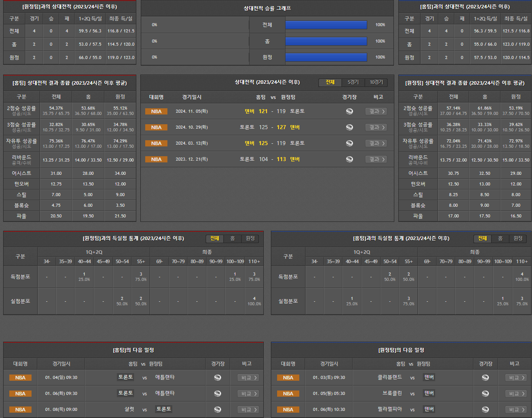532x418 pixels.
Task: Click stadium icon for 2023. 12. 21 game
Action: coord(349,159)
